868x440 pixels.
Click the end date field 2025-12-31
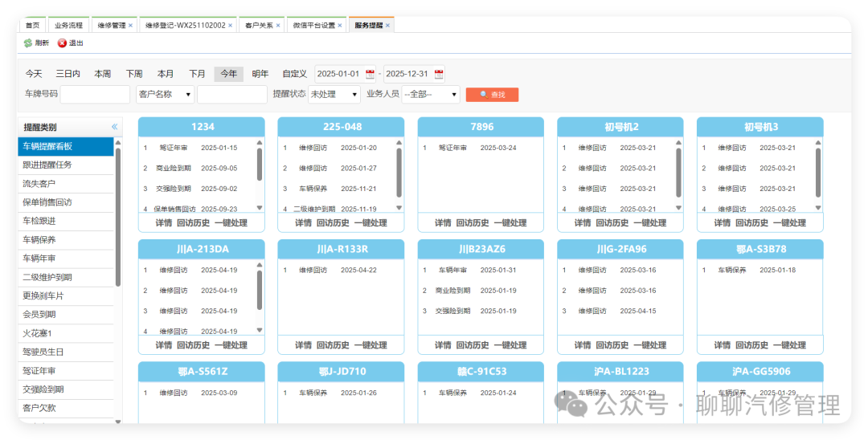click(x=407, y=74)
